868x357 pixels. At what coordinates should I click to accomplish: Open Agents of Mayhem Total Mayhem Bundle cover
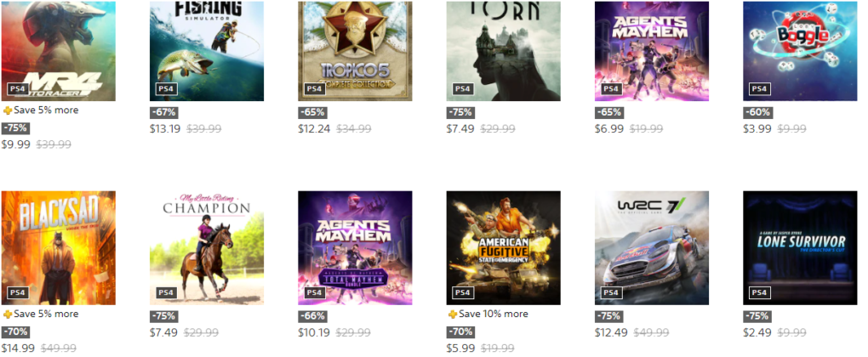tap(355, 247)
